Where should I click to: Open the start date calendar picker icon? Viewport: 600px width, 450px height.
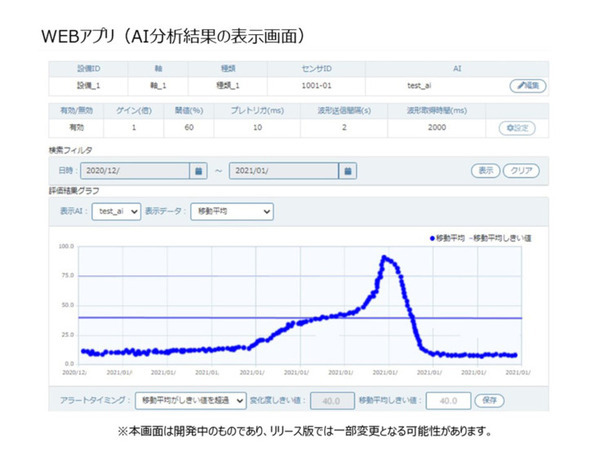tap(199, 171)
